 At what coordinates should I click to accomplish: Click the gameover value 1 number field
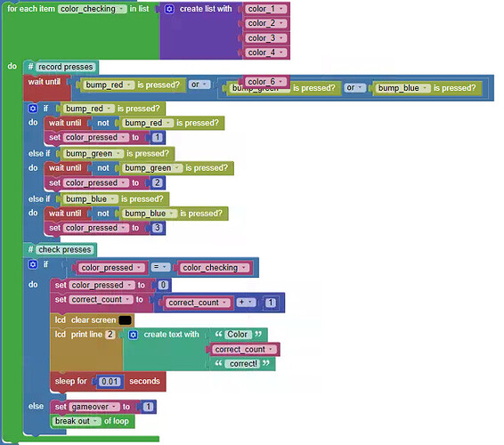click(x=148, y=407)
